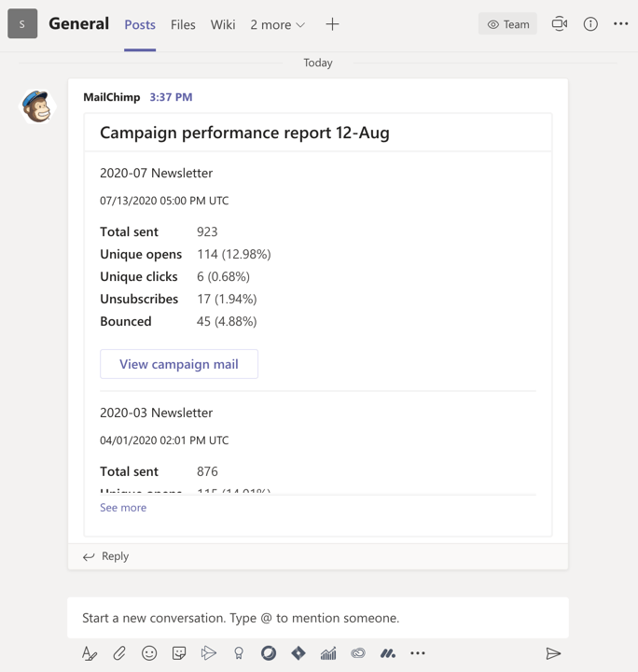Click the dark blue diamond app icon
This screenshot has width=638, height=672.
click(298, 653)
